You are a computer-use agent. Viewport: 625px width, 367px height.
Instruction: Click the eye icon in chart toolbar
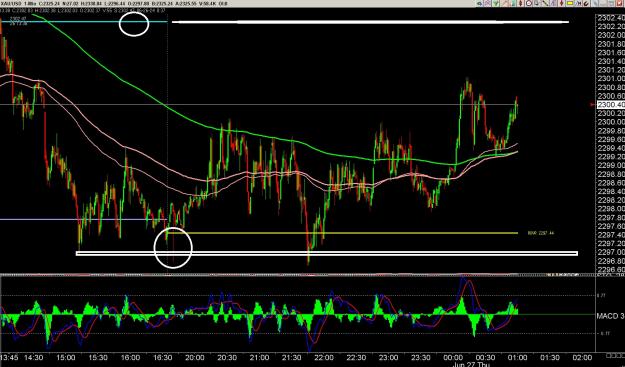480,3
